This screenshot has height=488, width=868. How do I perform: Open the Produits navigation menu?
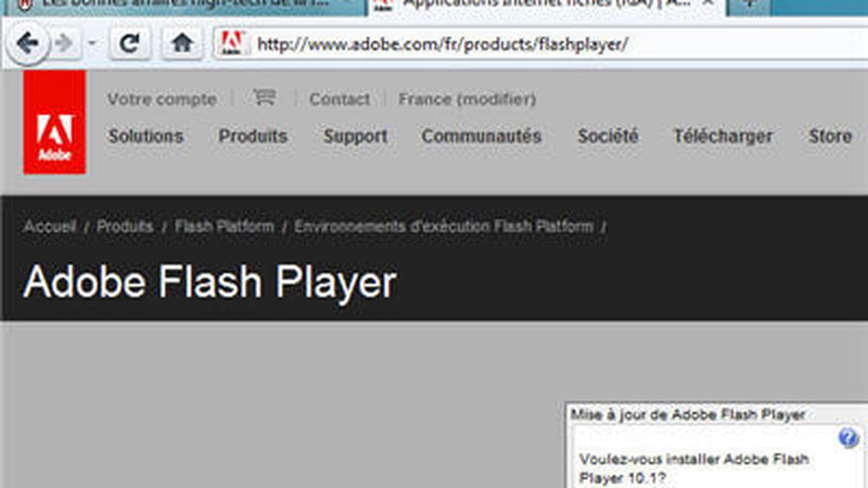point(253,136)
